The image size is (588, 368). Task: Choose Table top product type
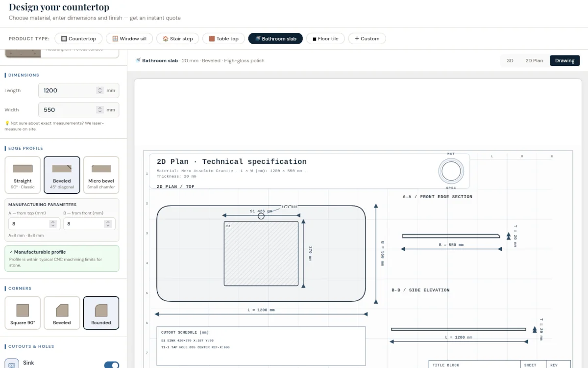(223, 39)
